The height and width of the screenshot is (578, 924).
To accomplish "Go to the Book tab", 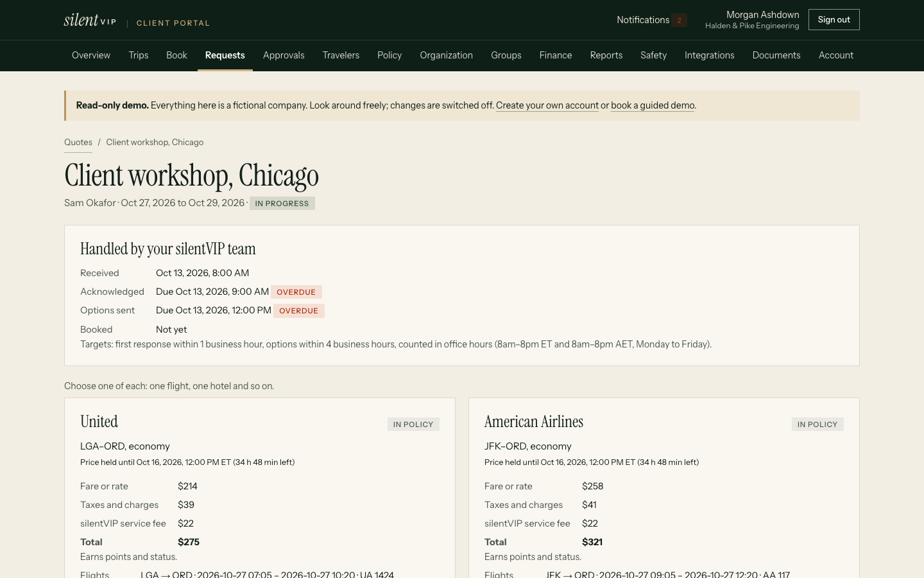I will 176,55.
